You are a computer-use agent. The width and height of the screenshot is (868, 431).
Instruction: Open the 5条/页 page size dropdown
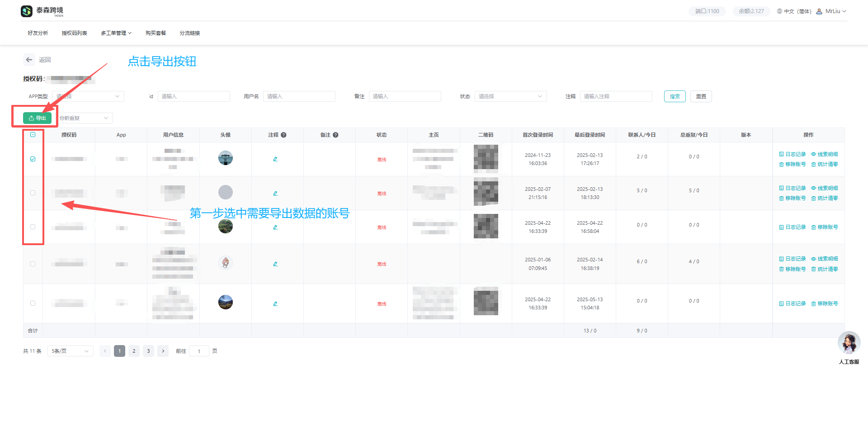70,351
